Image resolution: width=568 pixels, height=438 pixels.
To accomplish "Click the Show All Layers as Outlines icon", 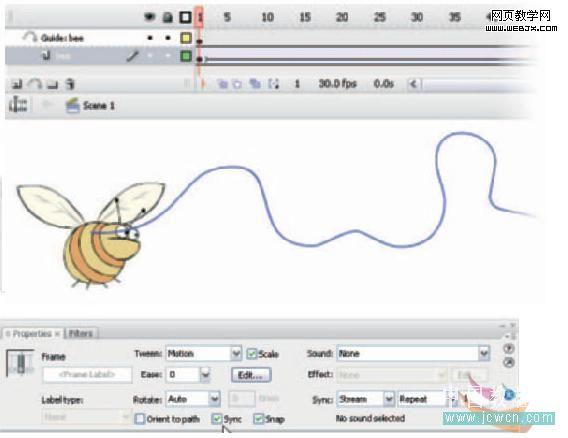I will (185, 17).
